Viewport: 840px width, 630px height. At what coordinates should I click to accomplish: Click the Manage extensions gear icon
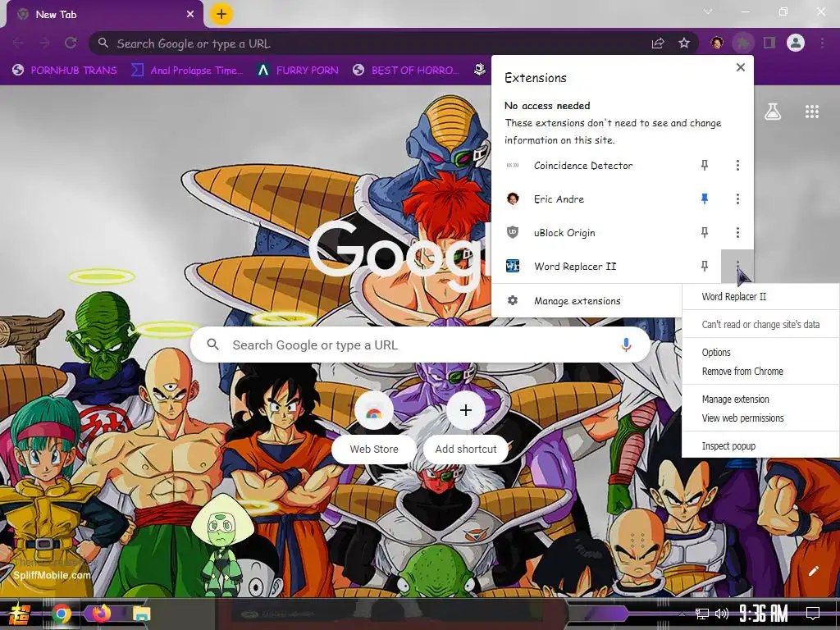(512, 300)
